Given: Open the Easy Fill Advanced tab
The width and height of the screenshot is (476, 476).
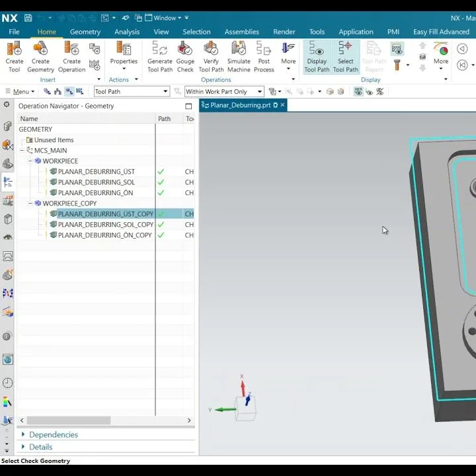Looking at the screenshot, I should (x=441, y=32).
